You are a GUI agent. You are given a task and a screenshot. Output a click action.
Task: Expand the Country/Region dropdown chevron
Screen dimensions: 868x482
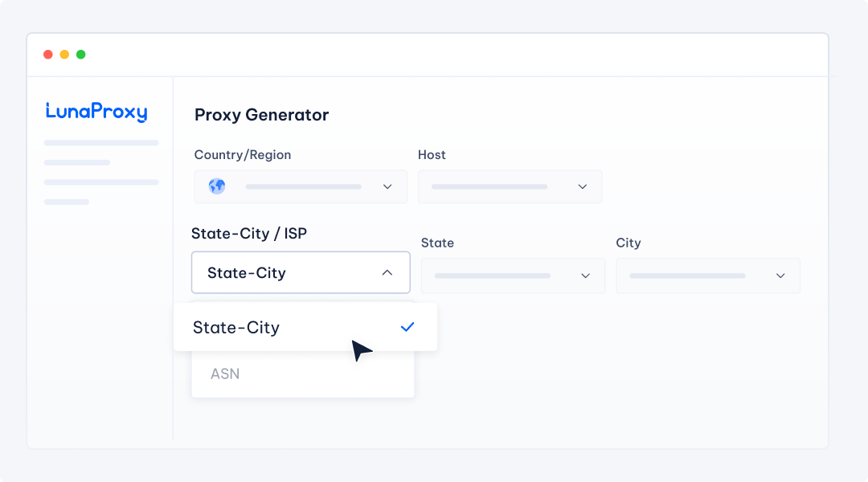[x=387, y=186]
